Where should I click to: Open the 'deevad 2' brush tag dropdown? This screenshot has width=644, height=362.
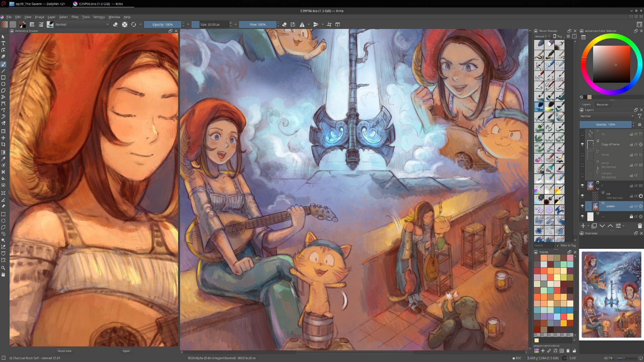click(542, 36)
